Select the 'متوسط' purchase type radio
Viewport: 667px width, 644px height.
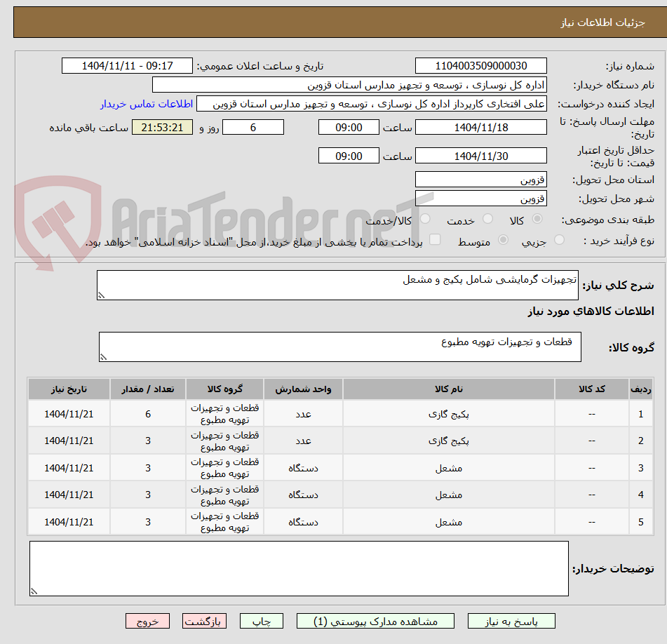(503, 240)
